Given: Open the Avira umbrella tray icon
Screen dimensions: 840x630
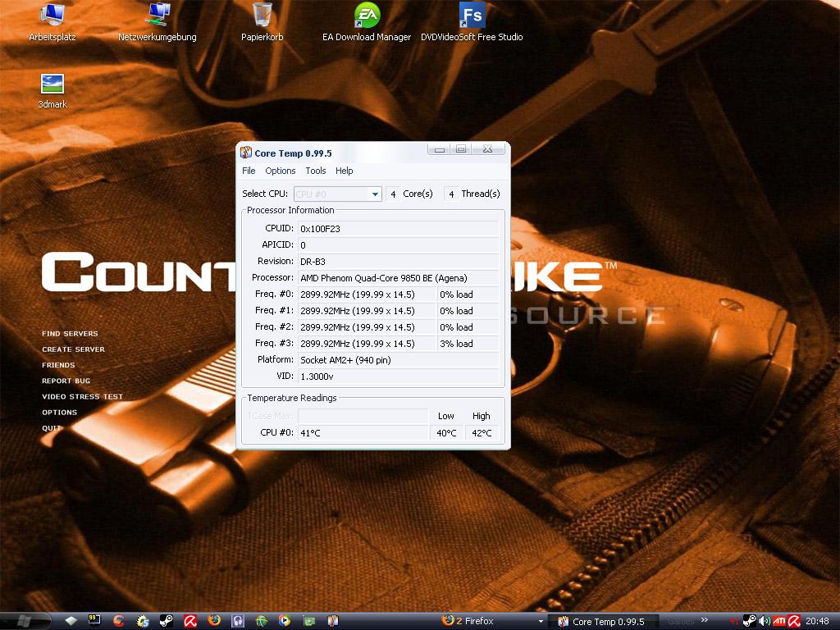Looking at the screenshot, I should pyautogui.click(x=794, y=622).
